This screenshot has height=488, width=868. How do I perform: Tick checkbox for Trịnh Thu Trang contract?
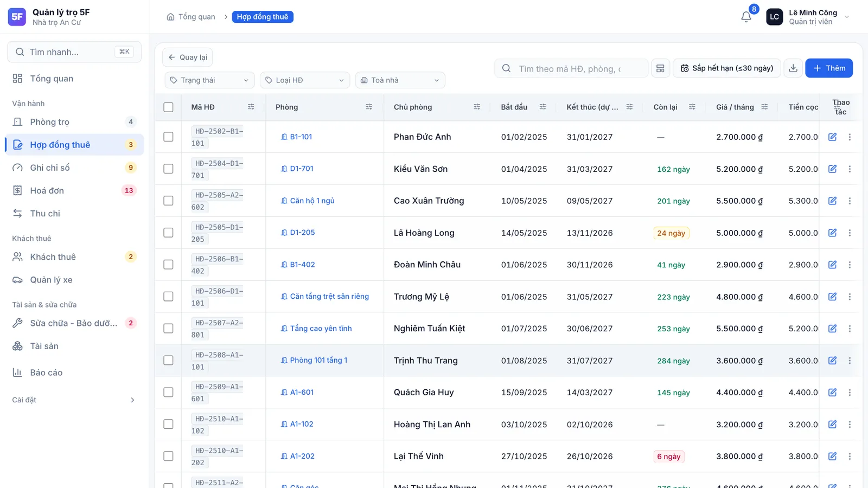[x=168, y=361]
